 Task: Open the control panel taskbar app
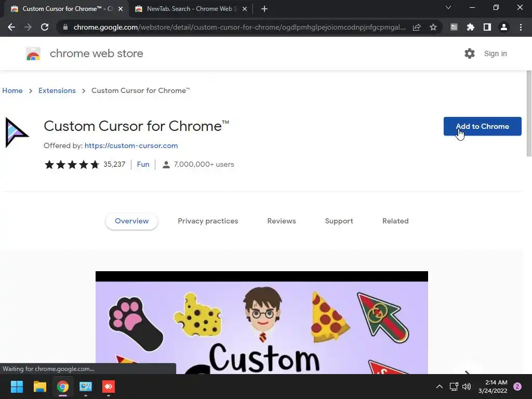(86, 387)
